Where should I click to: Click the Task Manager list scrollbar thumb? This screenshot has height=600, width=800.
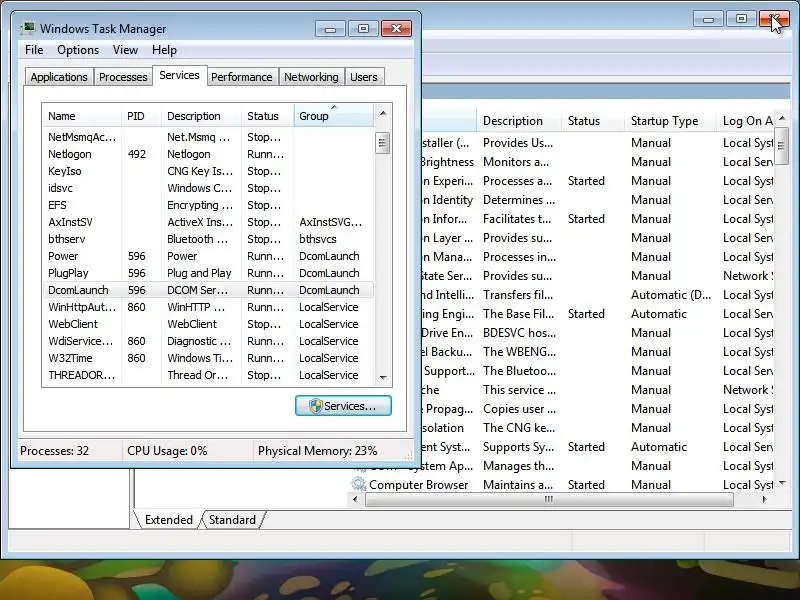pos(383,143)
